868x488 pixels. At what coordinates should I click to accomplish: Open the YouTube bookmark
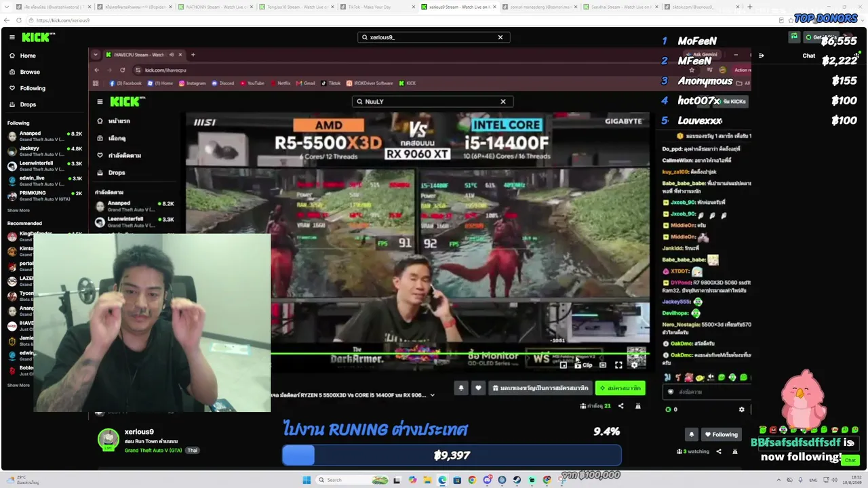pyautogui.click(x=252, y=83)
